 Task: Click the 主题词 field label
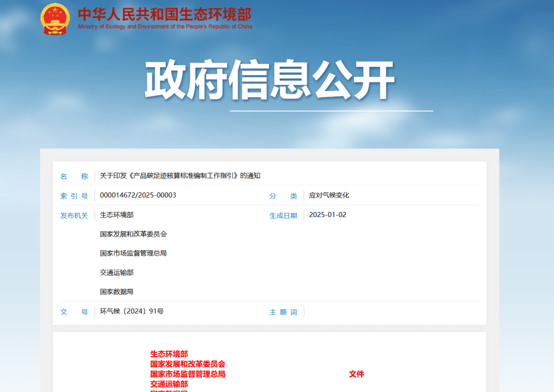(x=283, y=312)
